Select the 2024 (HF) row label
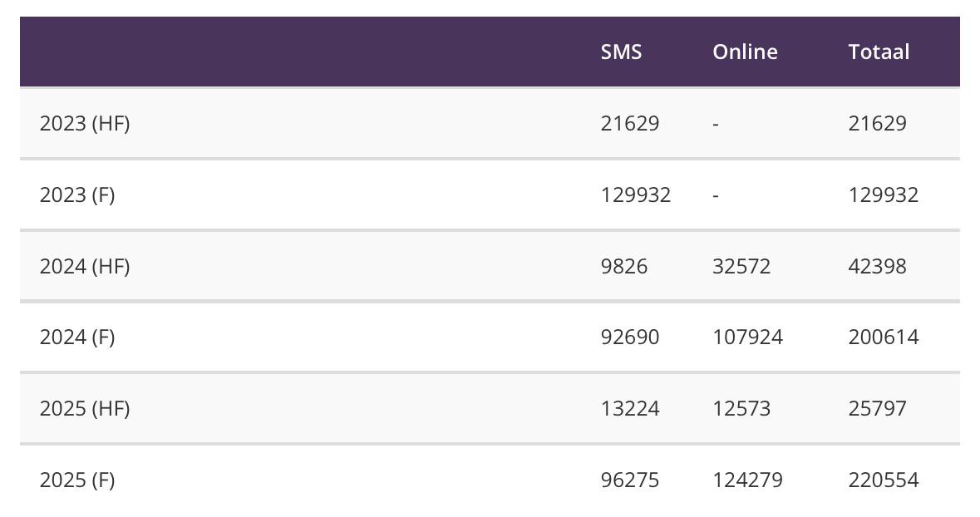 [85, 266]
